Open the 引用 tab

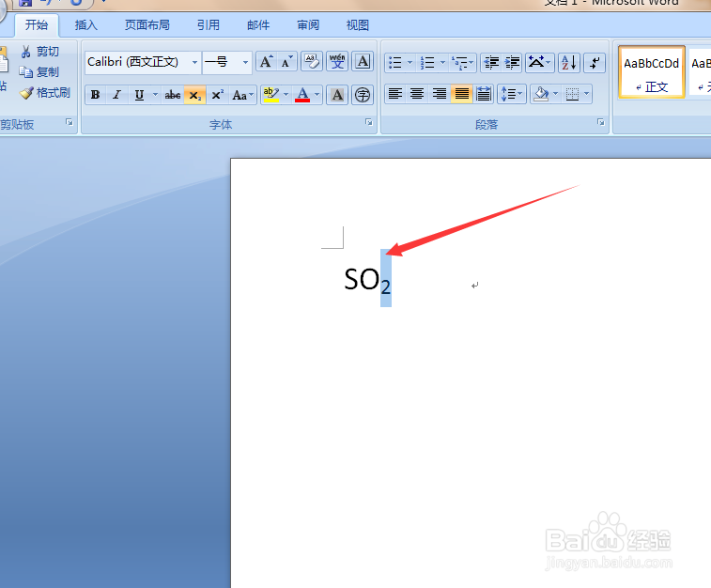tap(209, 24)
